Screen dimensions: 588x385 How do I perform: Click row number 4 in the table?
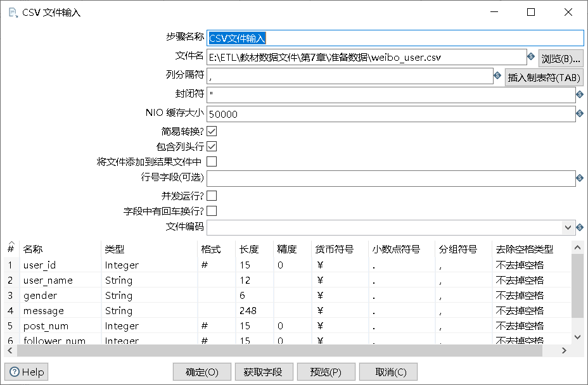click(x=11, y=311)
